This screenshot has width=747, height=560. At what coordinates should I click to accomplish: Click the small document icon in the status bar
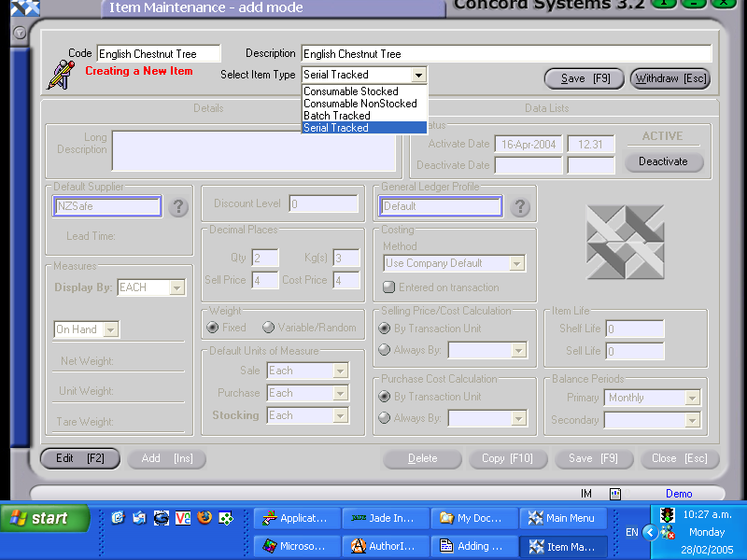click(x=614, y=492)
